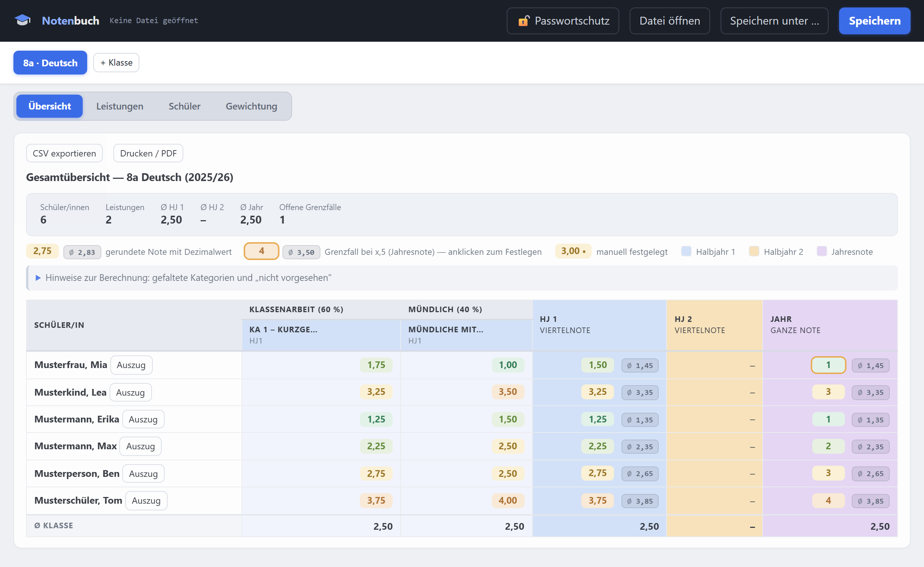The width and height of the screenshot is (924, 567).
Task: Click the KA 1 – Kurzge... column header
Action: tap(321, 335)
